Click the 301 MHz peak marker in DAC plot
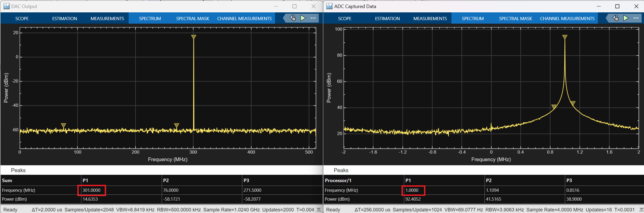The image size is (644, 213). click(194, 37)
